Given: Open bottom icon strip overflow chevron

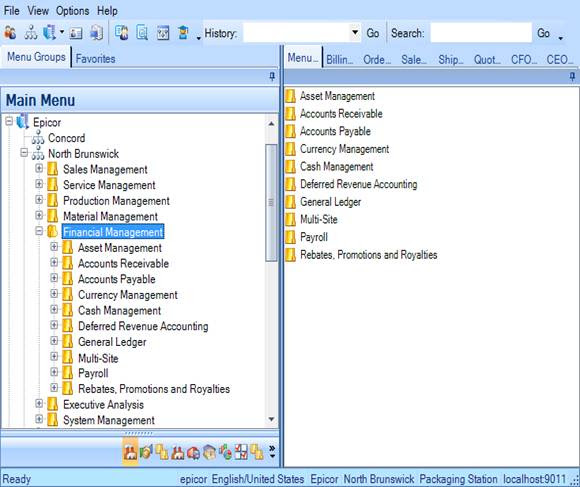Looking at the screenshot, I should click(272, 452).
